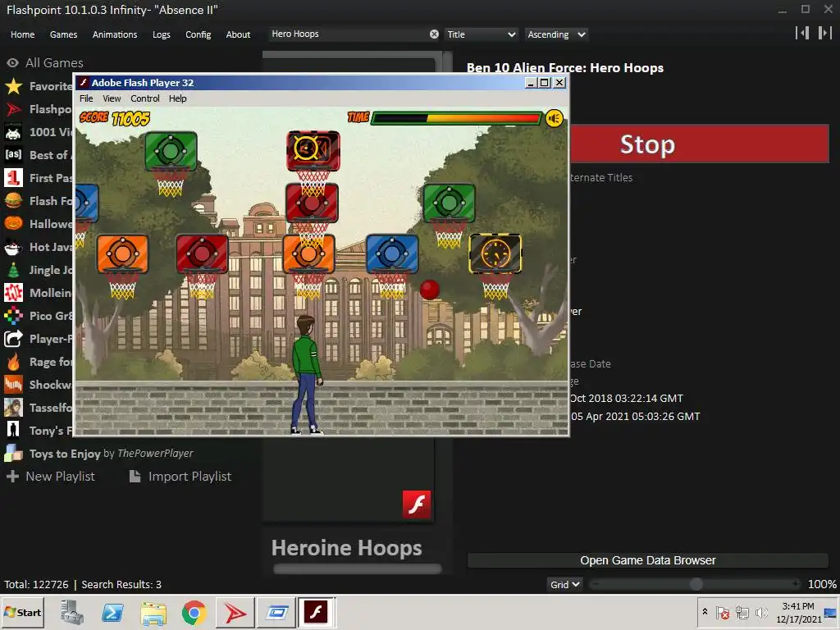The width and height of the screenshot is (840, 630).
Task: Click the Windows Start button
Action: 22,612
